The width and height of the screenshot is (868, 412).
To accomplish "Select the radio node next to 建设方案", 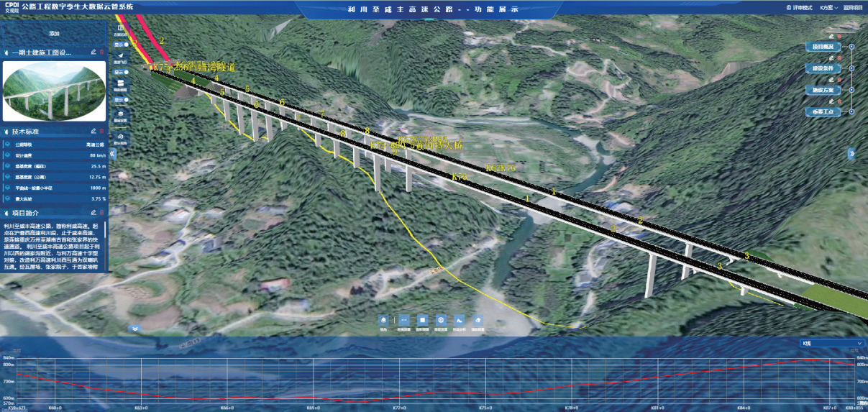I will tap(851, 90).
